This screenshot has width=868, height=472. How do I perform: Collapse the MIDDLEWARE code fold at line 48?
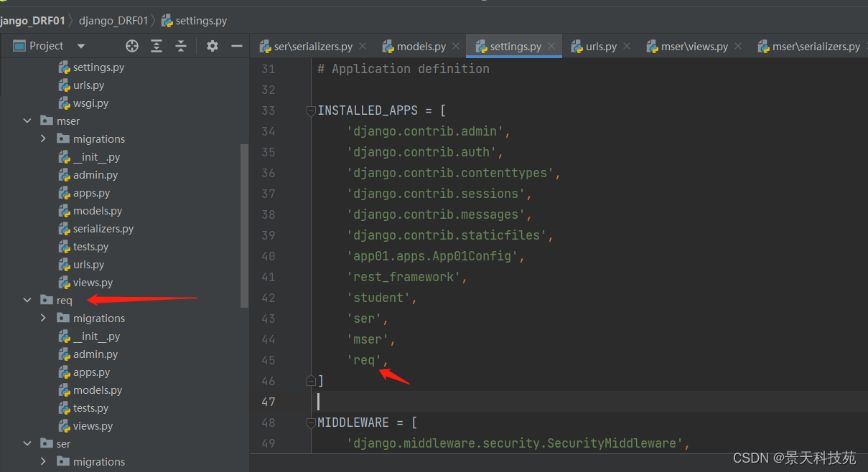[x=310, y=423]
